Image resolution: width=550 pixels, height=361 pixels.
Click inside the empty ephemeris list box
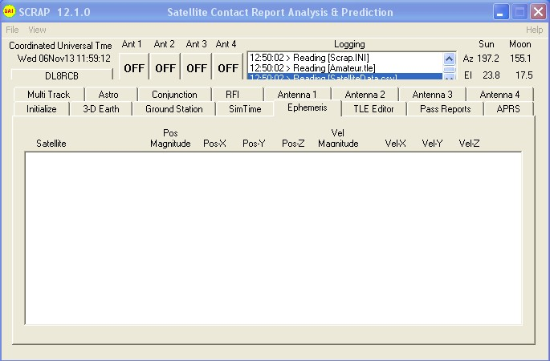(273, 238)
